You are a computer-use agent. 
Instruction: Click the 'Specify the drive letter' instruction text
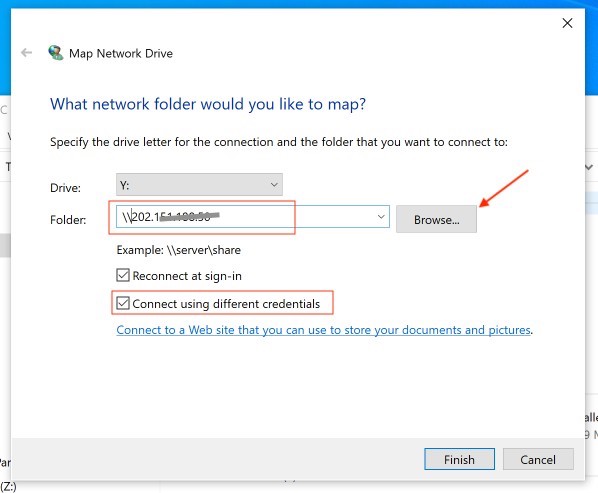click(x=279, y=142)
